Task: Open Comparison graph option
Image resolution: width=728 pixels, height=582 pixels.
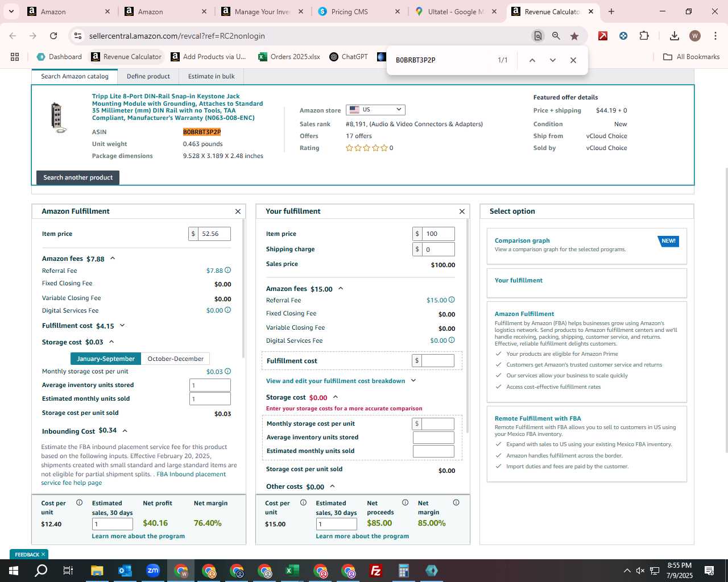Action: (x=587, y=246)
